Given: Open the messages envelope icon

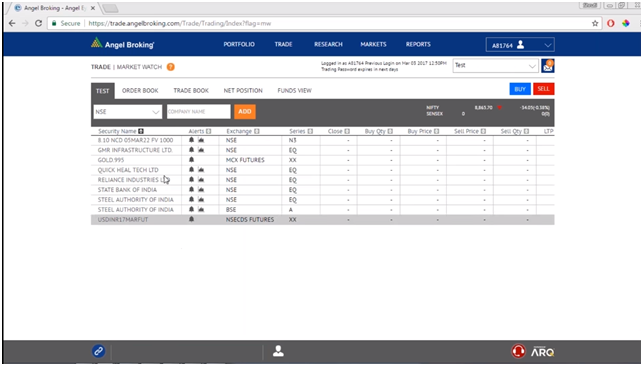Looking at the screenshot, I should click(x=548, y=66).
